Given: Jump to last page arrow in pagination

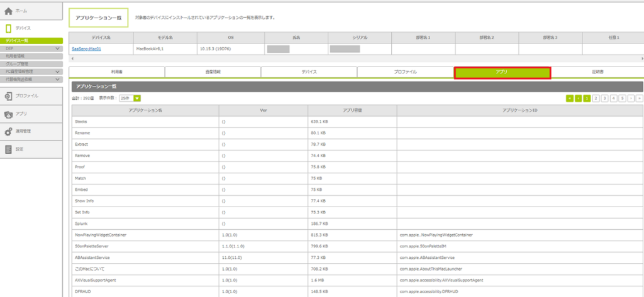Looking at the screenshot, I should point(640,98).
